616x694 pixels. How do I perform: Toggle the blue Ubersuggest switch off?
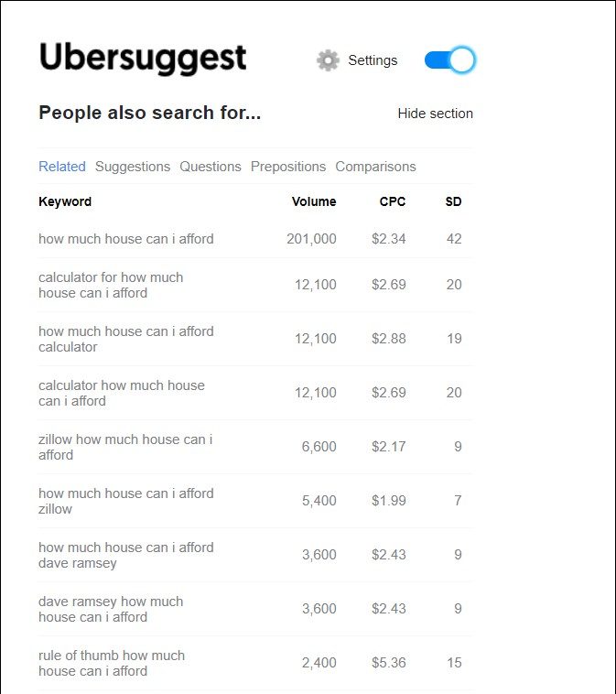click(x=449, y=60)
